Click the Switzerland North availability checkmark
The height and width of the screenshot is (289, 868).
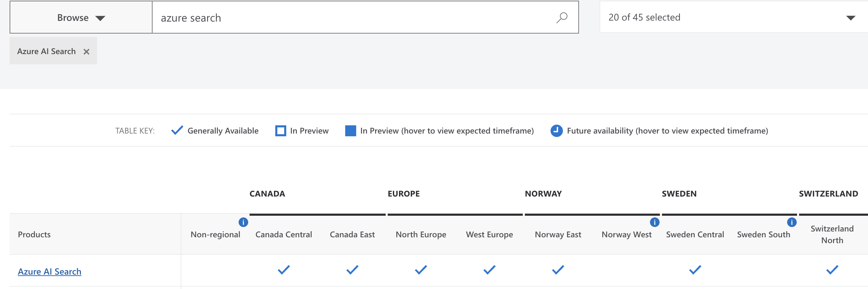pos(832,270)
